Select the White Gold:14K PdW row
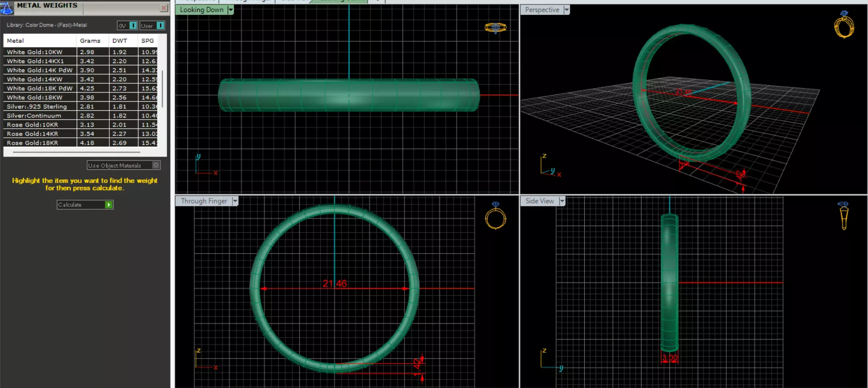 pos(80,70)
